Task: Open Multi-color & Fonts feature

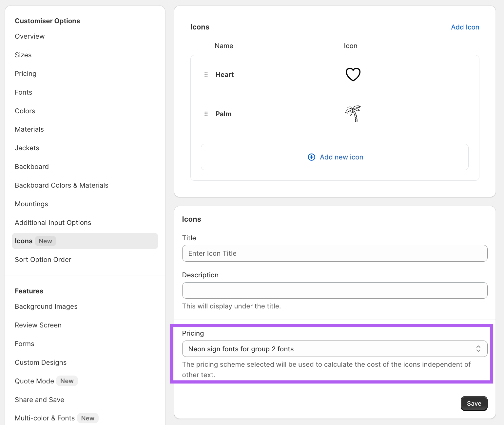Action: point(45,418)
